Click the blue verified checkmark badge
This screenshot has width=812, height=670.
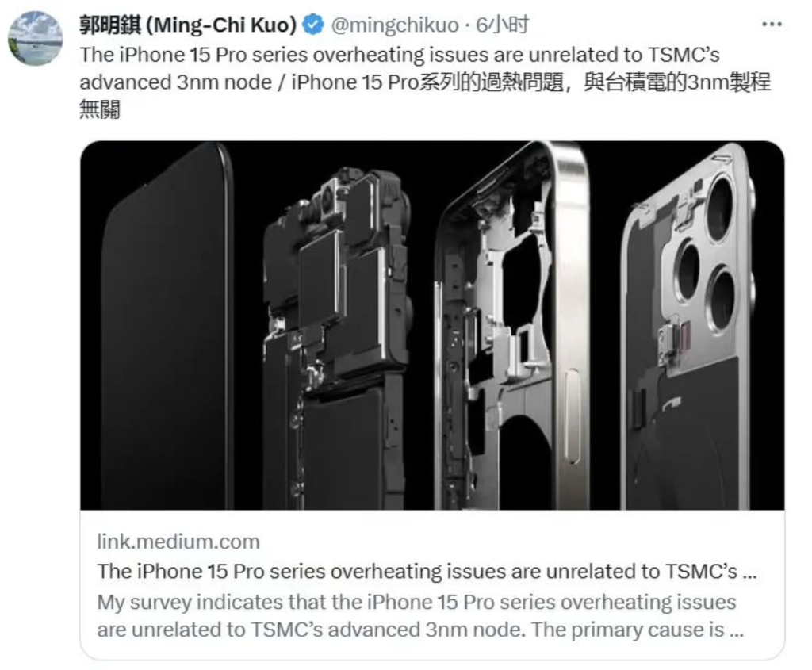[312, 25]
